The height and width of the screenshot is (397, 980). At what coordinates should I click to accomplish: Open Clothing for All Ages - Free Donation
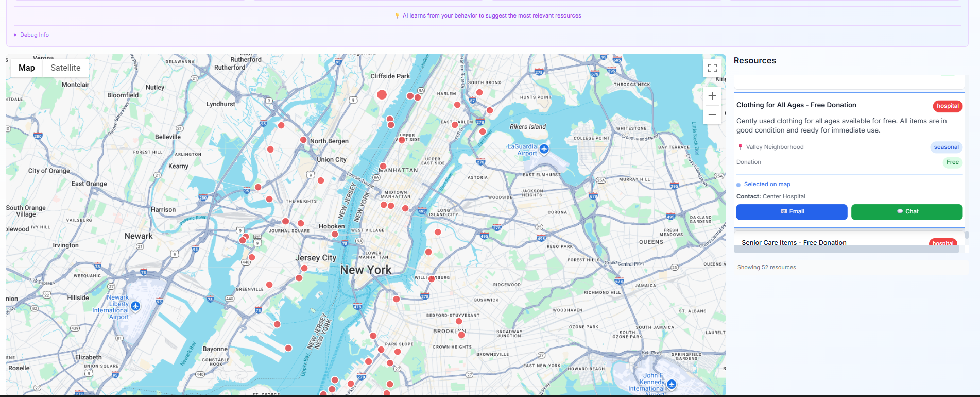796,105
